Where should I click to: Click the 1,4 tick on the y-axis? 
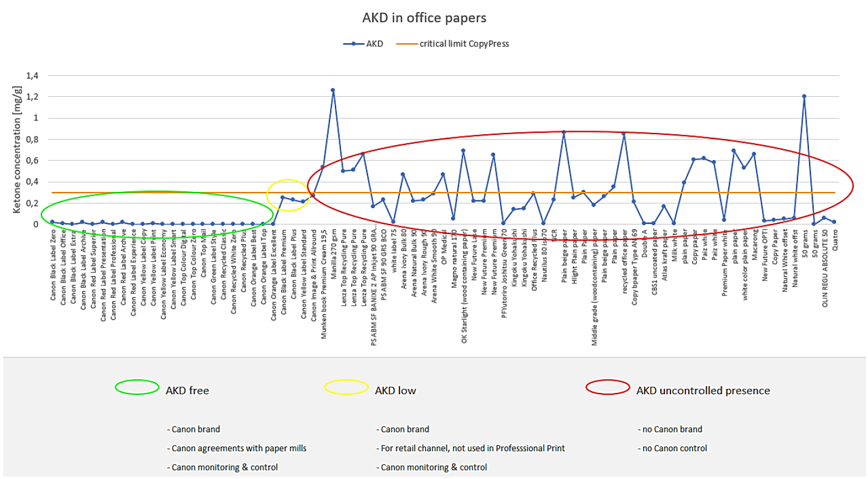(32, 76)
